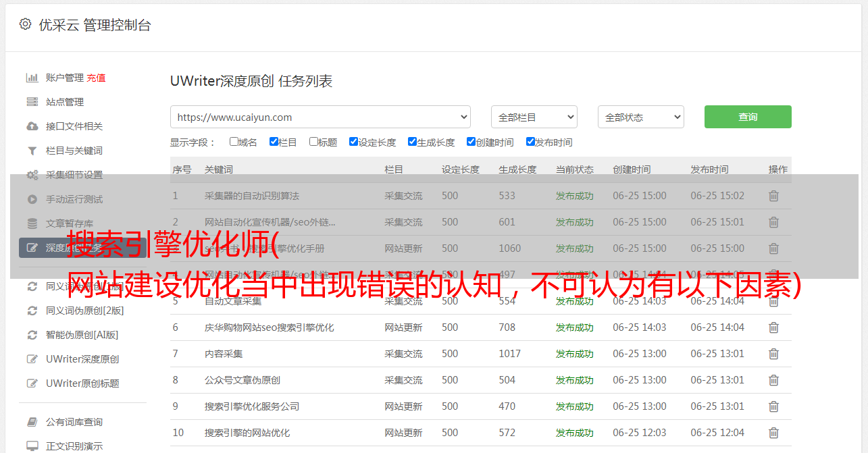Viewport: 868px width, 453px height.
Task: Click the gear icon beside 优采云 管理控制台
Action: [x=25, y=24]
